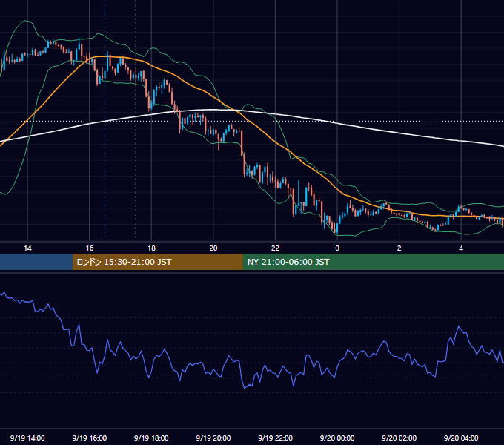Click the 18 hour axis label

coord(151,248)
